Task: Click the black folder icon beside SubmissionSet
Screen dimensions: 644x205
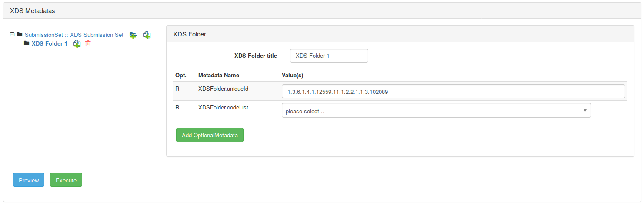Action: click(x=20, y=34)
